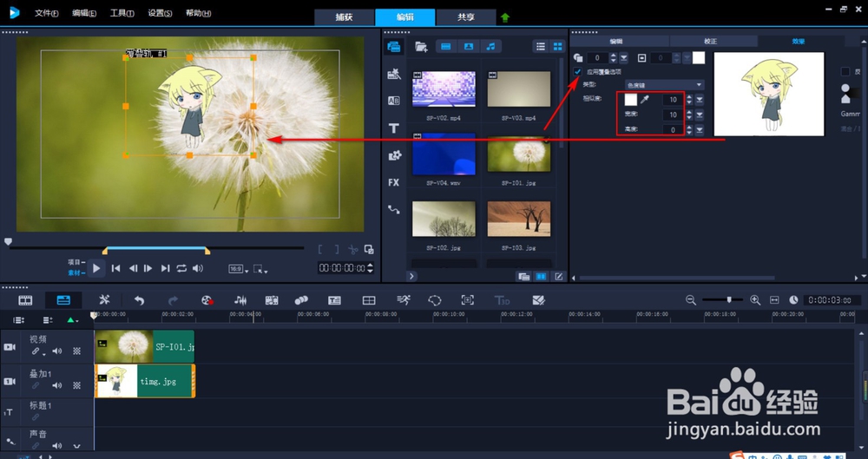The width and height of the screenshot is (868, 459).
Task: Open slider dropdown for 高度 height value
Action: pos(700,130)
